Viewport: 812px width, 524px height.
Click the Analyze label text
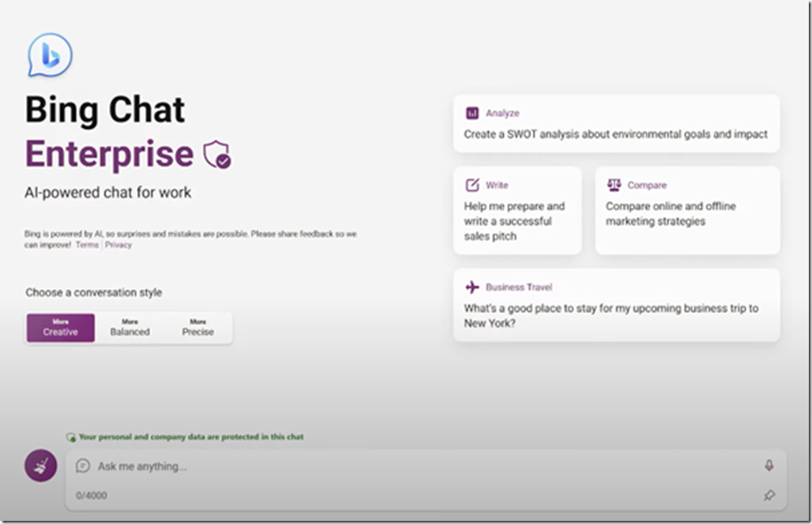point(502,114)
